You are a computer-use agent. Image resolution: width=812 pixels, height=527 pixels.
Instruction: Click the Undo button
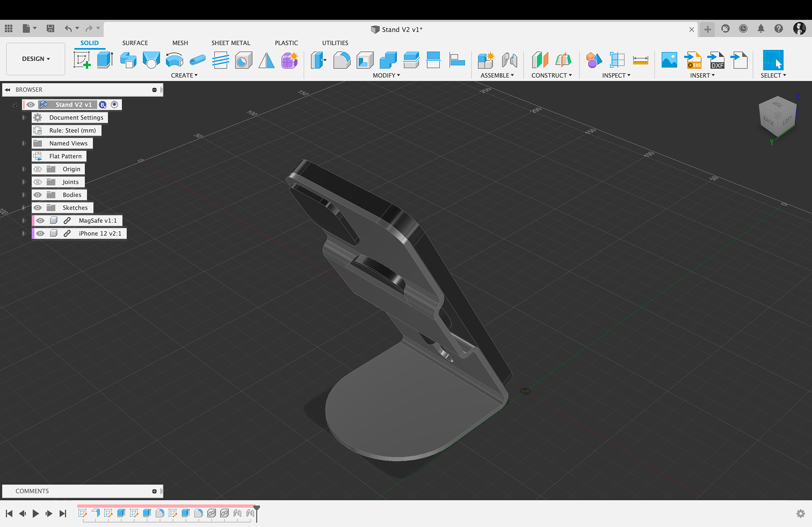[68, 28]
